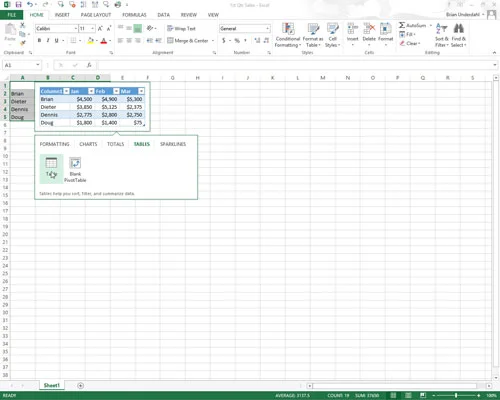Expand the Name Box dropdown arrow
Viewport: 500px width, 400px height.
click(38, 65)
